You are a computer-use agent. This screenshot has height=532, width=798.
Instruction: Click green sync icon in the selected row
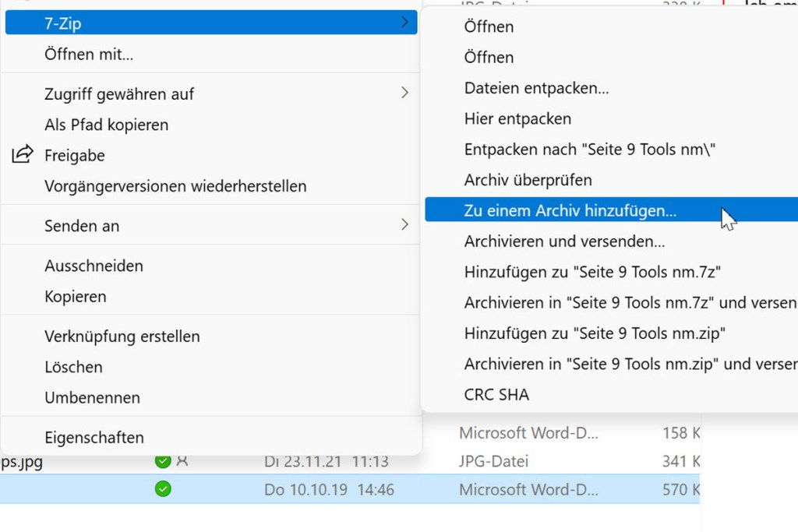coord(163,489)
